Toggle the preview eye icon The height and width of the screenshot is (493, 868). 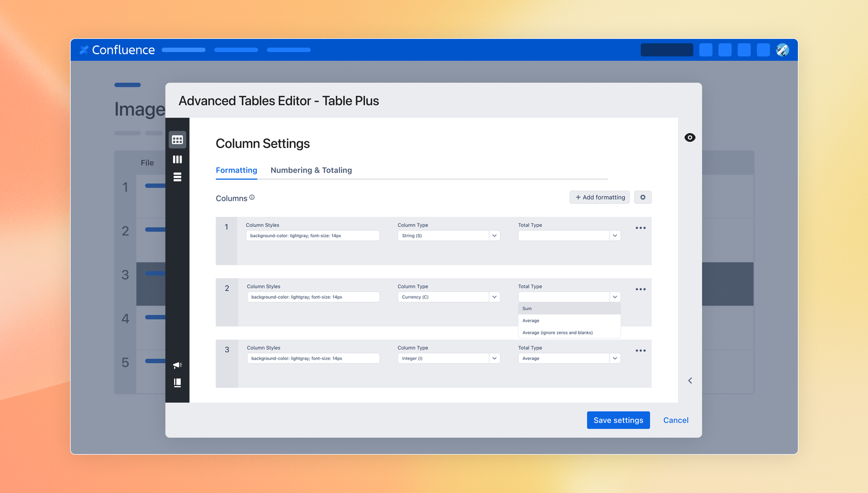pos(690,137)
